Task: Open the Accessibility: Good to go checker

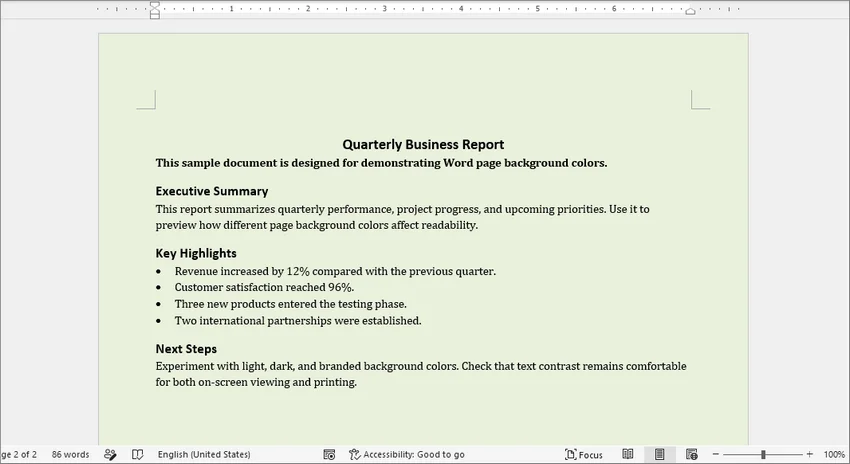Action: (x=407, y=454)
